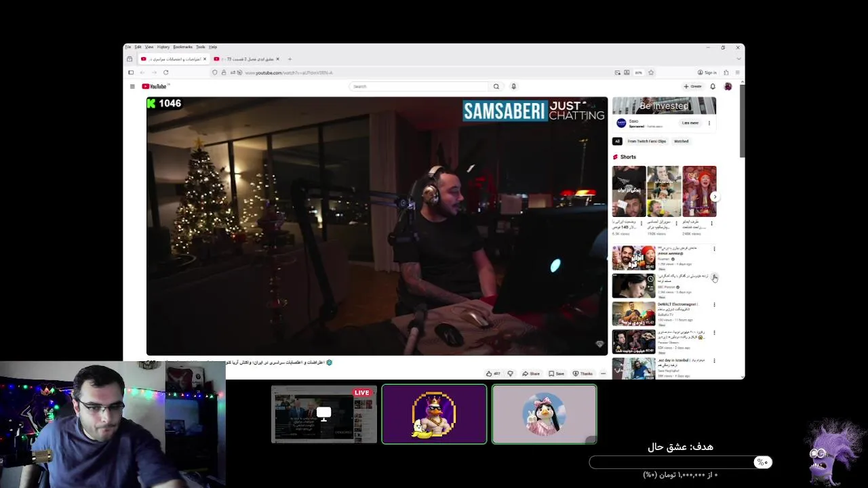
Task: Go forward with the forward arrow
Action: click(154, 73)
